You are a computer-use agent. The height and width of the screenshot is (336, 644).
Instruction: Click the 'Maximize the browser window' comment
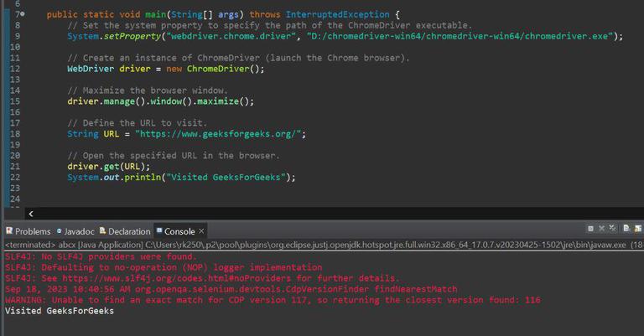point(148,90)
